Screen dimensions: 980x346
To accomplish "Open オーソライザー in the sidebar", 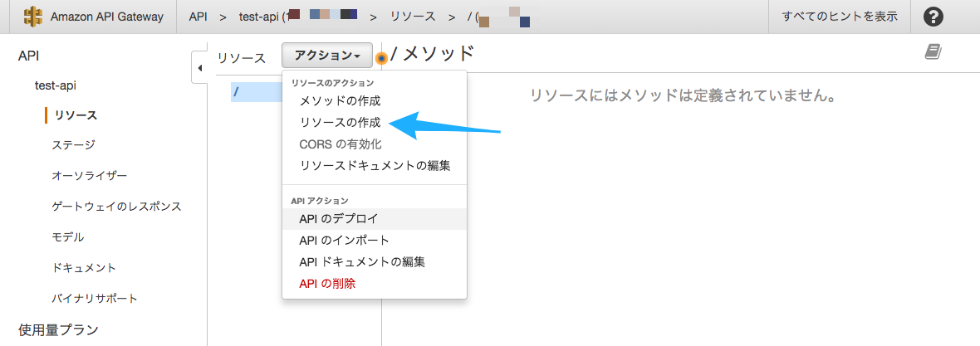I will (x=90, y=176).
